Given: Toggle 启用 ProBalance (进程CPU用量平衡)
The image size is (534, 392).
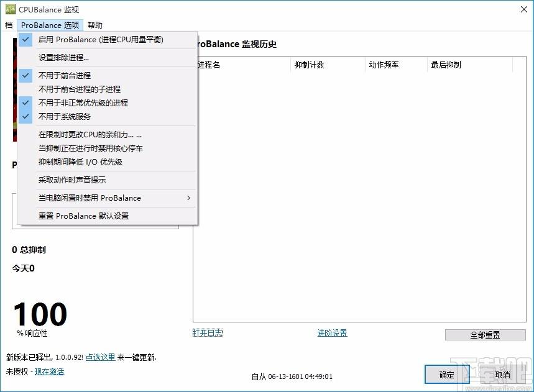Looking at the screenshot, I should pyautogui.click(x=107, y=40).
